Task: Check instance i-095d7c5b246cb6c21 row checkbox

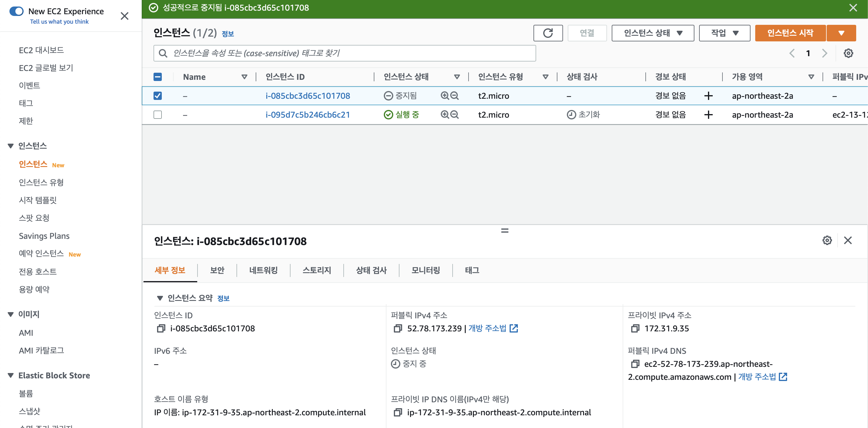Action: click(157, 115)
